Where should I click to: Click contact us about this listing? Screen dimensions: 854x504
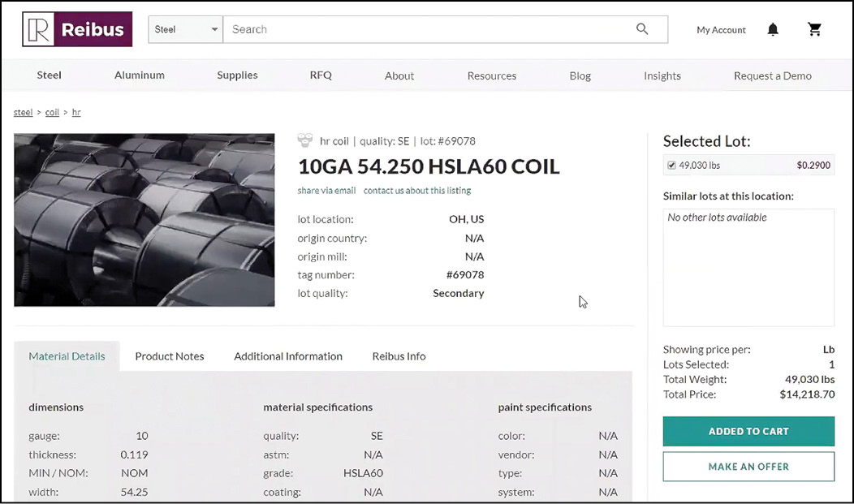coord(417,191)
